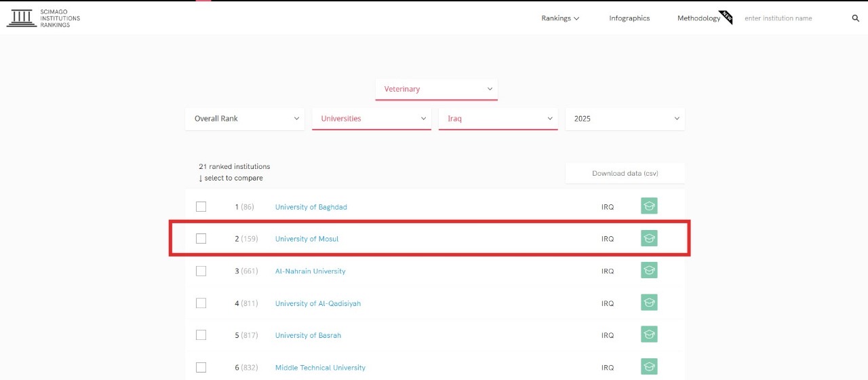Click the Scimago Institutions Rankings logo
This screenshot has width=868, height=380.
click(43, 18)
